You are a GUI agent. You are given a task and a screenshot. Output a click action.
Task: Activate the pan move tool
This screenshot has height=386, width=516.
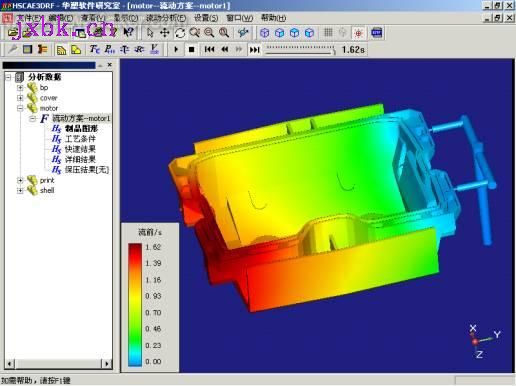click(x=165, y=33)
